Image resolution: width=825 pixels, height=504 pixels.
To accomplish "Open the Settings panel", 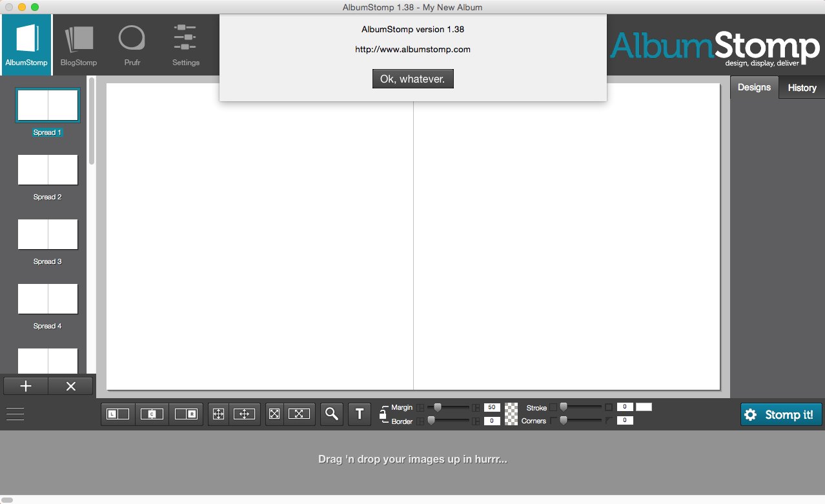I will pyautogui.click(x=185, y=44).
